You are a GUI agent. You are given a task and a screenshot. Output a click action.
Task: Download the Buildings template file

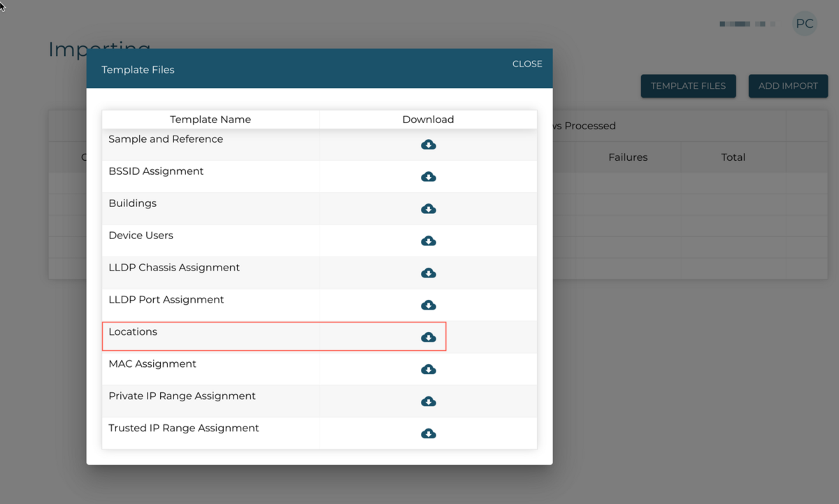tap(429, 209)
